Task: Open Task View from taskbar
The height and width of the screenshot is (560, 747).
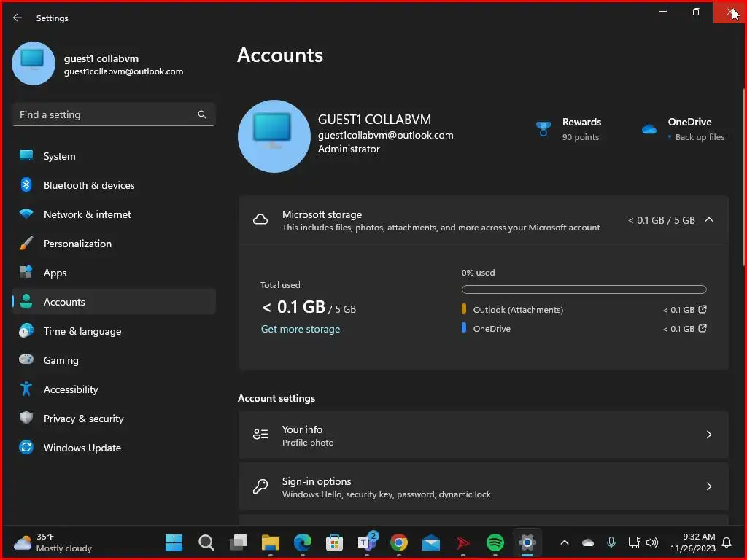Action: point(239,542)
